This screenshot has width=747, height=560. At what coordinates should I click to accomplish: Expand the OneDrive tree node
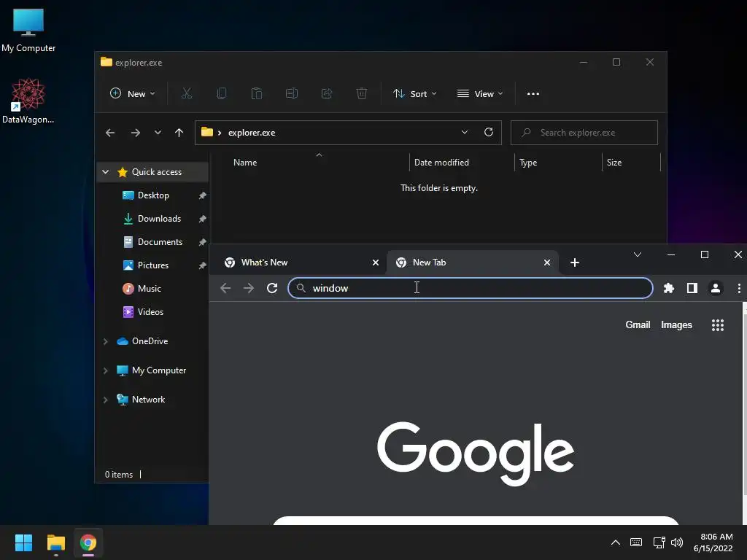tap(106, 341)
